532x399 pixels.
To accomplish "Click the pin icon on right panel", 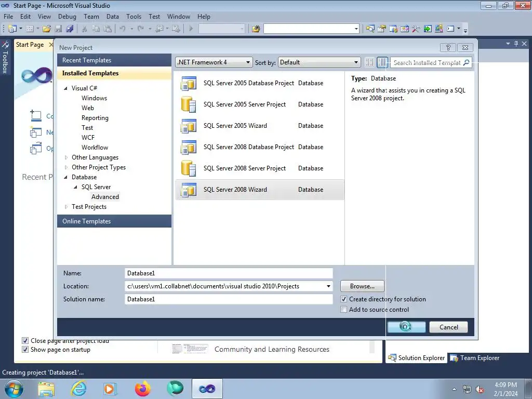I will pyautogui.click(x=516, y=44).
